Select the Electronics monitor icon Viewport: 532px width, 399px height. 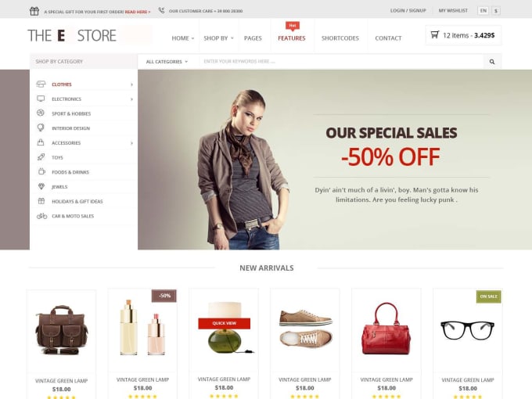tap(41, 99)
